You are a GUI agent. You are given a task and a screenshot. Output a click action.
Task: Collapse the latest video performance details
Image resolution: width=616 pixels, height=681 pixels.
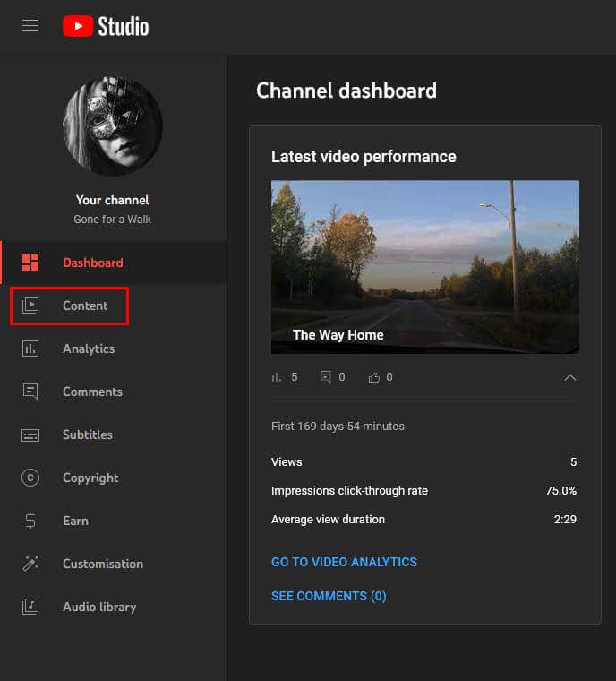click(x=569, y=377)
